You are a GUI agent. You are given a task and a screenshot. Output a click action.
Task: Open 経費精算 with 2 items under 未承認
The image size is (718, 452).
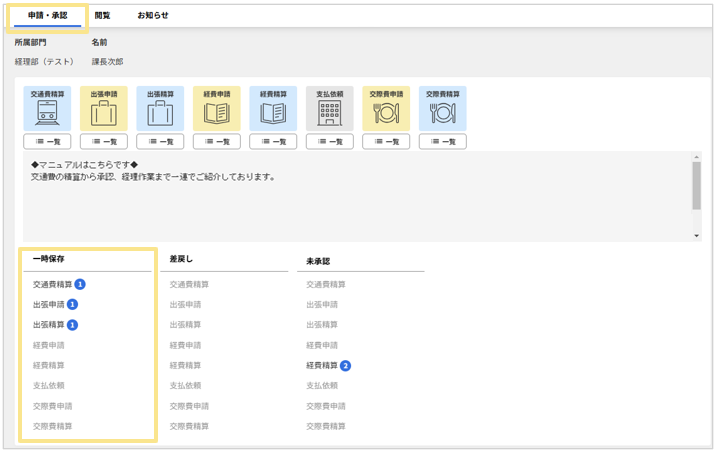[x=322, y=366]
